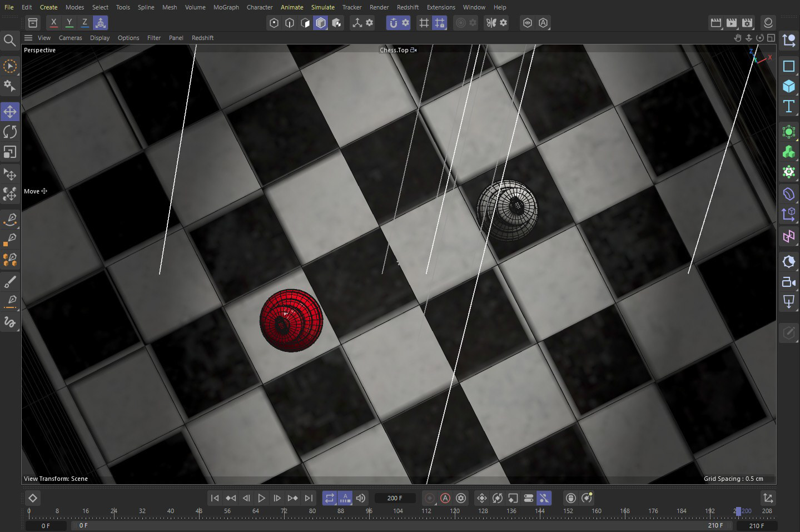Open the Extensions menu

click(441, 7)
